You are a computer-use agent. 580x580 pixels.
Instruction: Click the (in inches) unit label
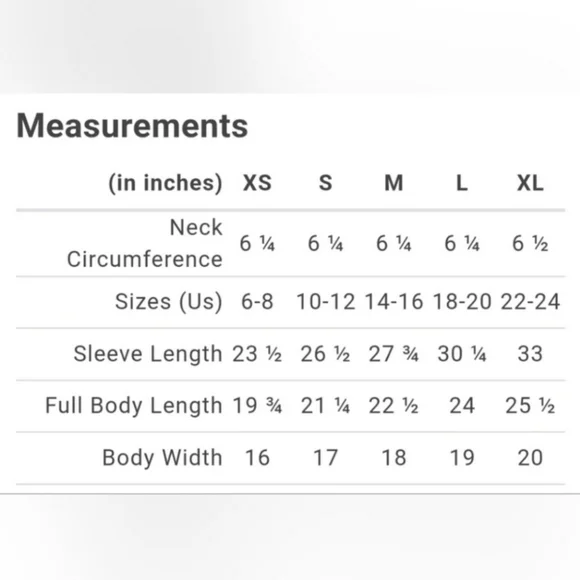[x=165, y=183]
